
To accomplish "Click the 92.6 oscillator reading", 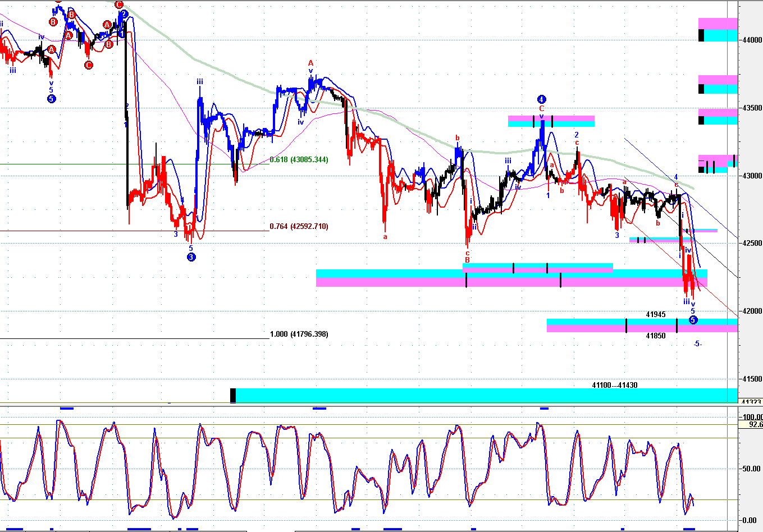I will click(x=756, y=425).
